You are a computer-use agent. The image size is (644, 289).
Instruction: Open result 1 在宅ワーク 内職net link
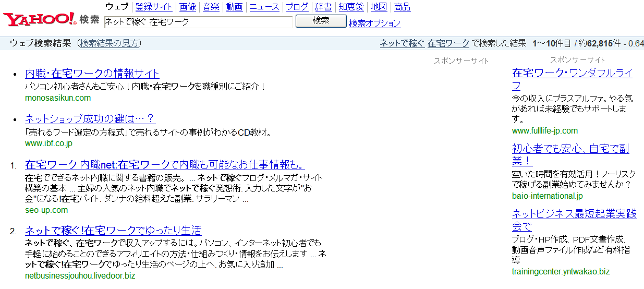[x=165, y=165]
